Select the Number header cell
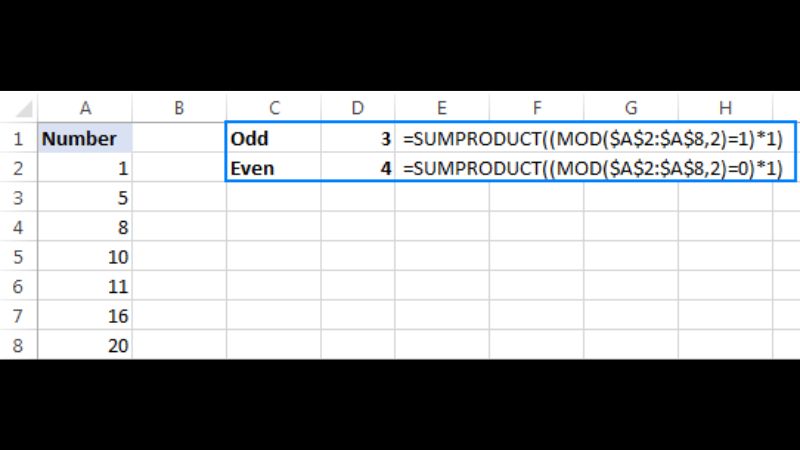The height and width of the screenshot is (450, 800). [85, 139]
